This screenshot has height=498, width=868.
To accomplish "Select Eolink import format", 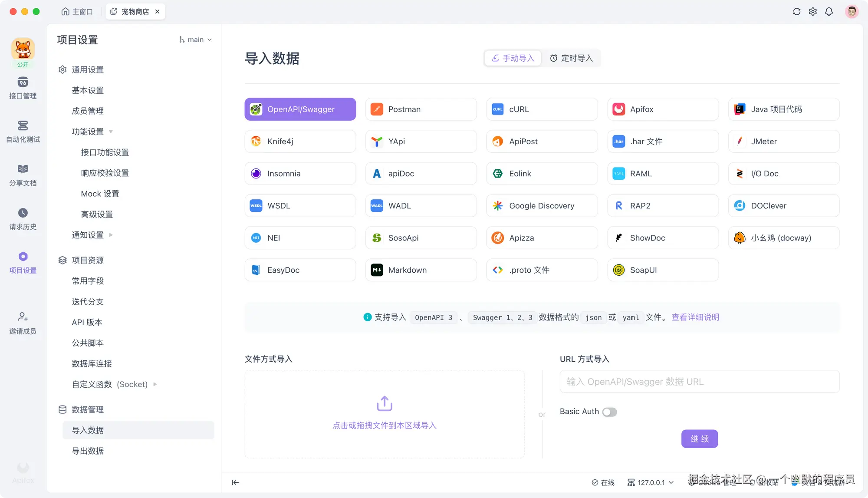I will tap(542, 174).
